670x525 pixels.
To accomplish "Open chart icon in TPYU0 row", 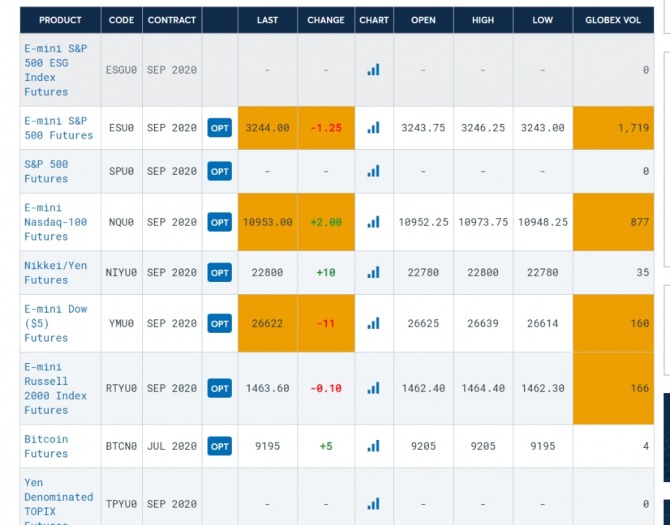I will click(373, 504).
